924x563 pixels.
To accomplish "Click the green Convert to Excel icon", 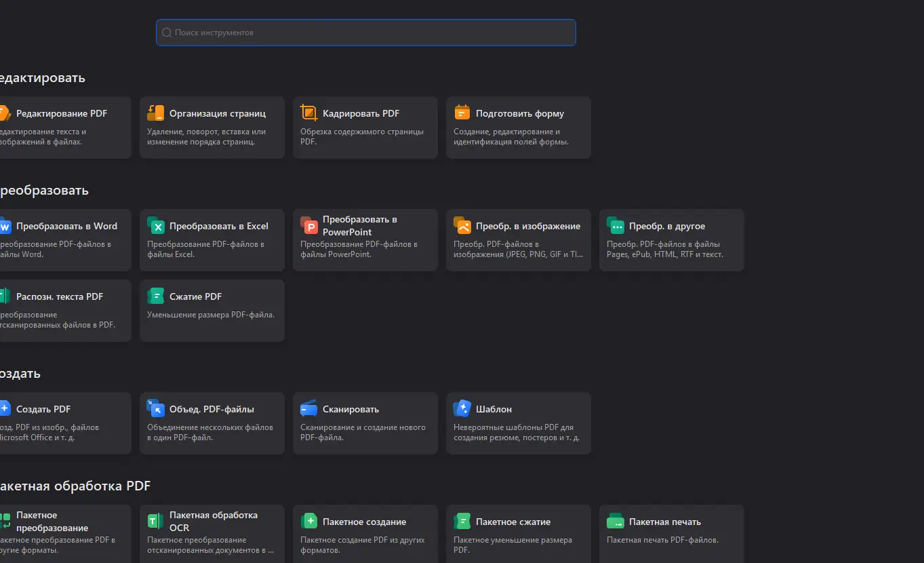I will pyautogui.click(x=156, y=226).
